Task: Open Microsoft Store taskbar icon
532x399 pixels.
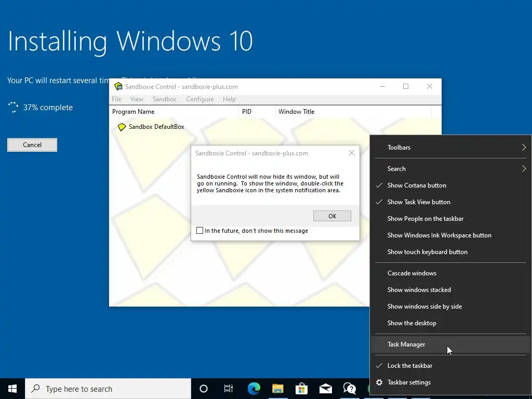Action: [x=301, y=389]
